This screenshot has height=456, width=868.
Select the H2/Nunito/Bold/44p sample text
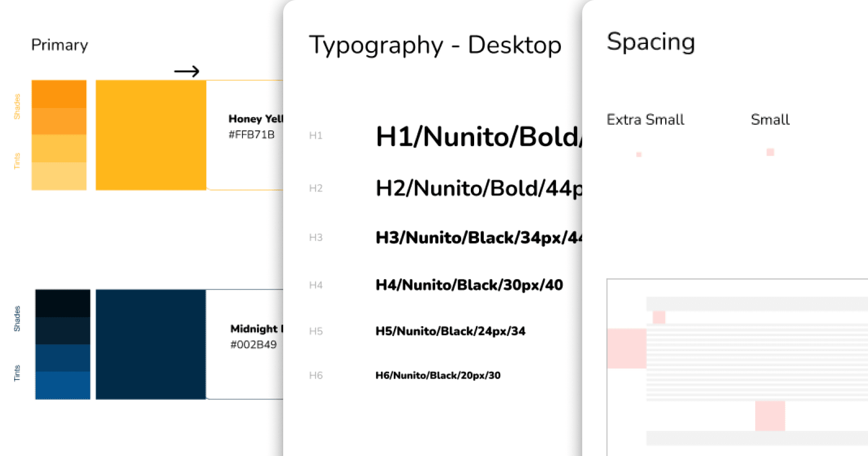pyautogui.click(x=479, y=189)
